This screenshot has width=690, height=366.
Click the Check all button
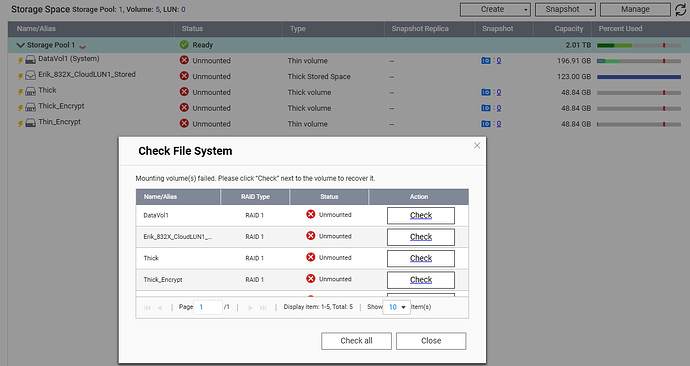tap(356, 341)
